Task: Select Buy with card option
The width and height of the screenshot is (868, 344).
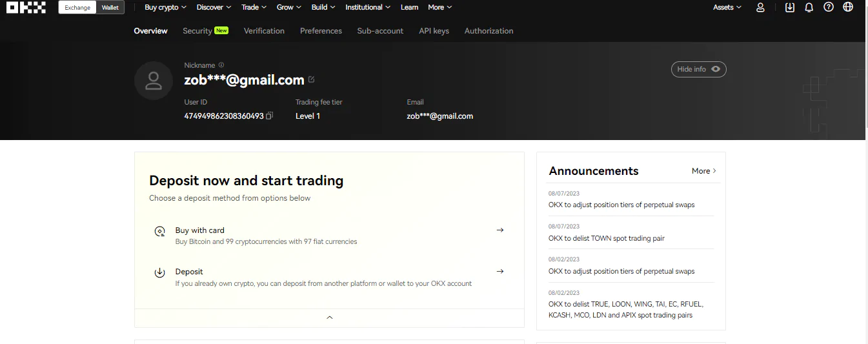Action: click(329, 235)
